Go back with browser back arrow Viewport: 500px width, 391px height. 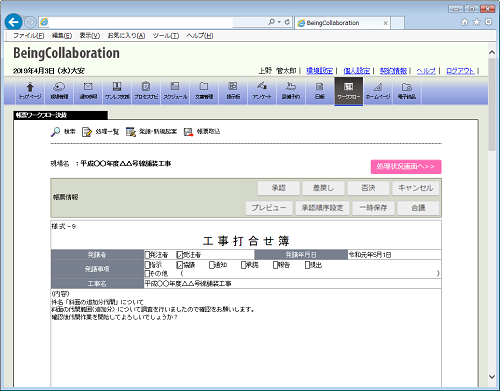[x=14, y=22]
